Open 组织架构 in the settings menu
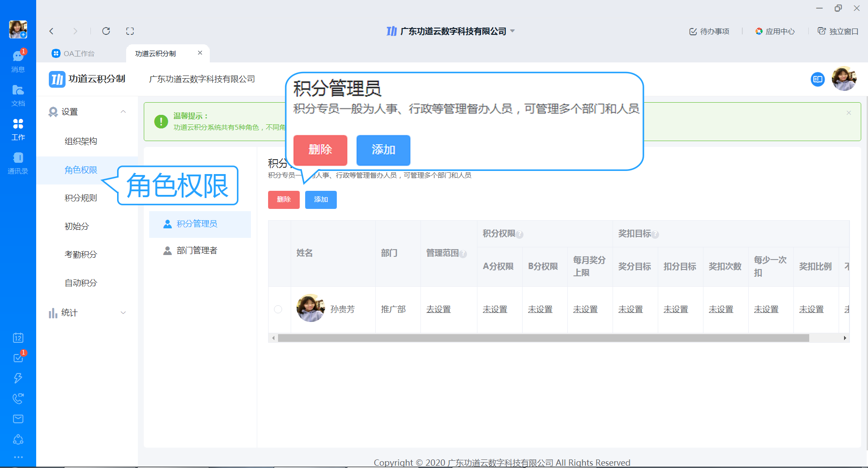Image resolution: width=868 pixels, height=468 pixels. point(81,141)
